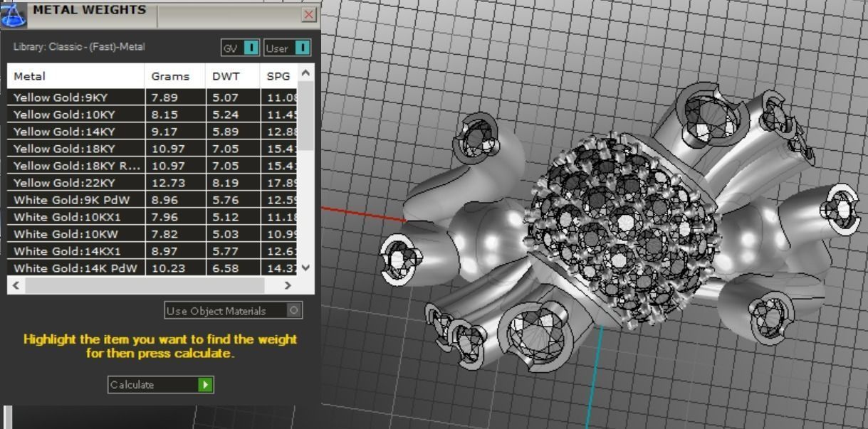The width and height of the screenshot is (868, 429).
Task: Click the 5.03 DWT value
Action: point(225,234)
